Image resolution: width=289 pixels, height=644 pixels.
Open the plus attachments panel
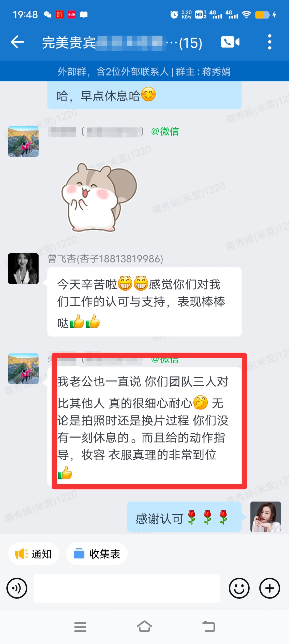[x=270, y=588]
